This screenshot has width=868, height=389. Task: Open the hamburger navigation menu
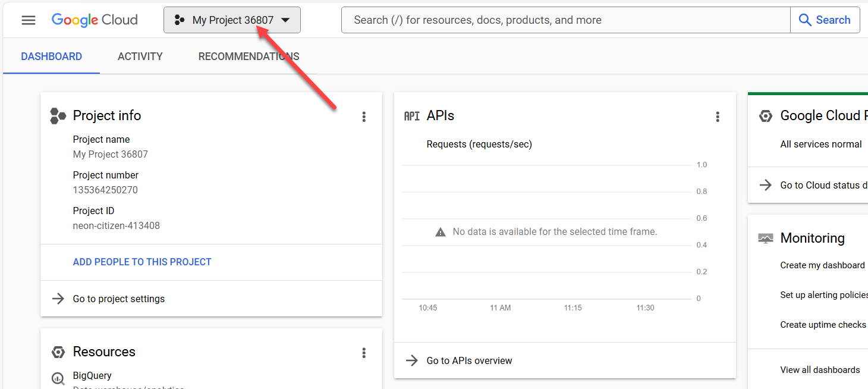pyautogui.click(x=29, y=20)
